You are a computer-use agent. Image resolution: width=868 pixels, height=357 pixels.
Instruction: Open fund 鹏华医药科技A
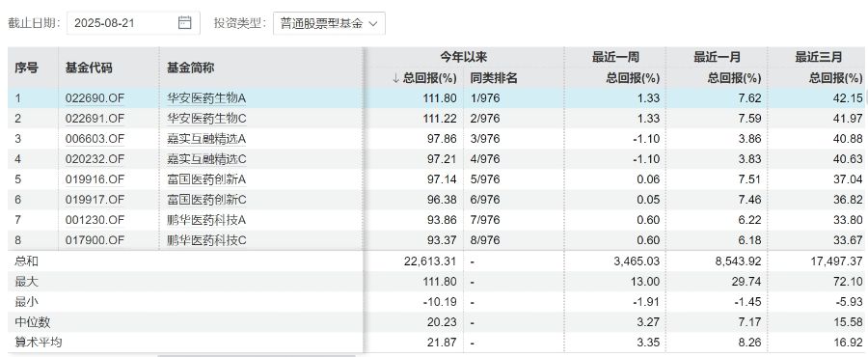206,220
